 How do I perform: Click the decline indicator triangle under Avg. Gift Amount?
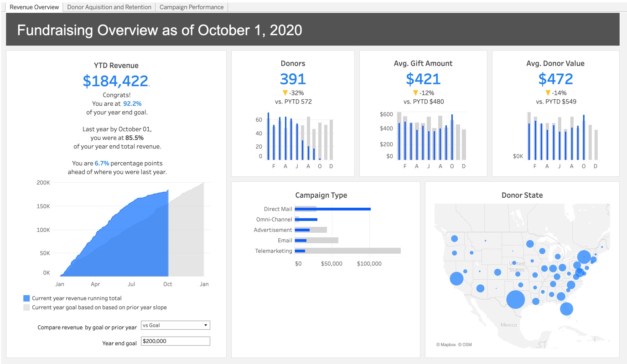pos(415,92)
